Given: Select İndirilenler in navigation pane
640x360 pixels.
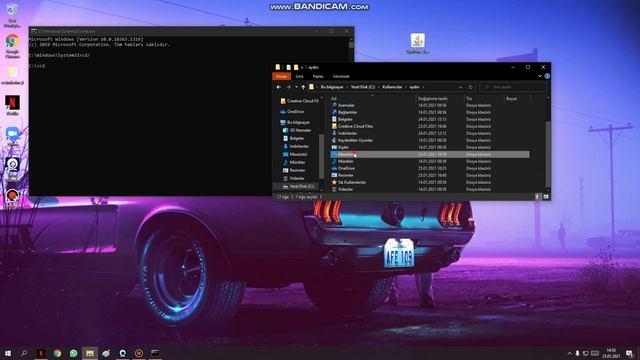Looking at the screenshot, I should [x=296, y=146].
